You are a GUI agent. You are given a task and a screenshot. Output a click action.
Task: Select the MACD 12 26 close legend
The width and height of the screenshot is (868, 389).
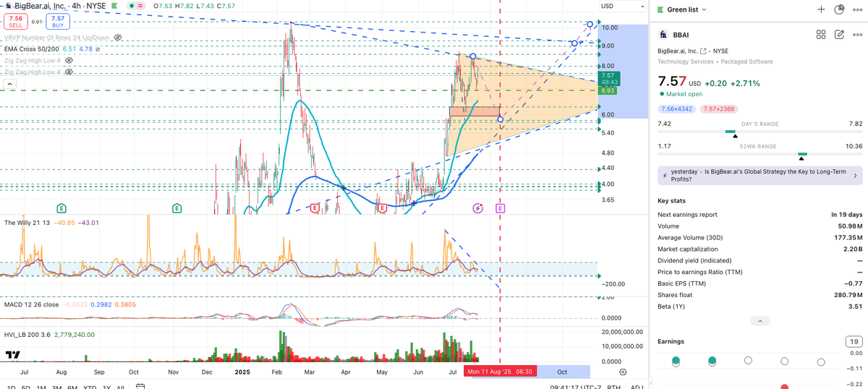31,304
